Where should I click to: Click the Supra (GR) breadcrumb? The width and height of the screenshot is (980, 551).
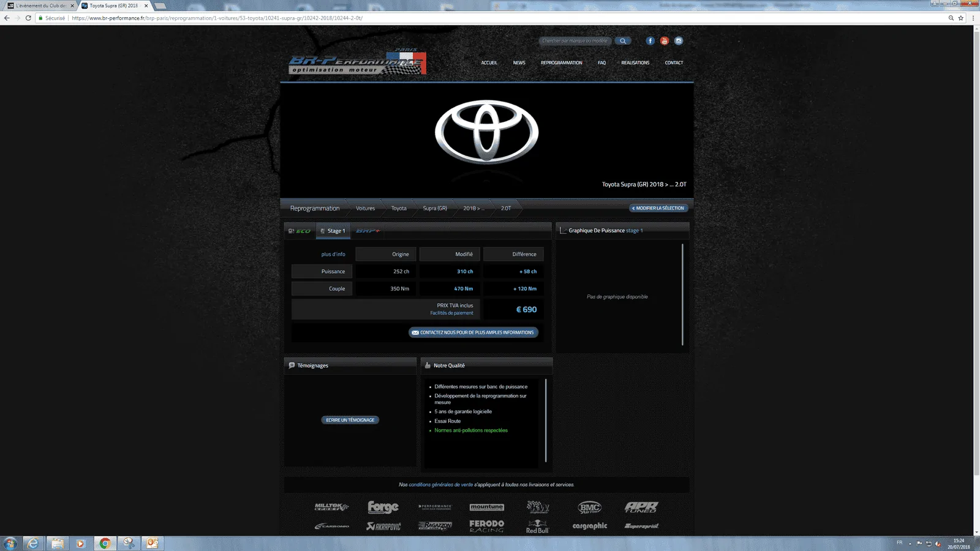pyautogui.click(x=435, y=208)
